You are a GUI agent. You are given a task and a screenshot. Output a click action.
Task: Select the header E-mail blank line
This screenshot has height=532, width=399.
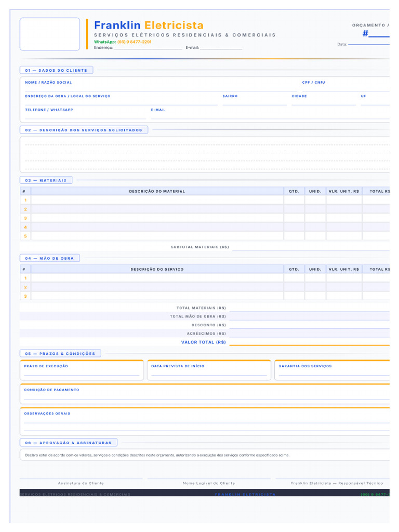pos(221,48)
